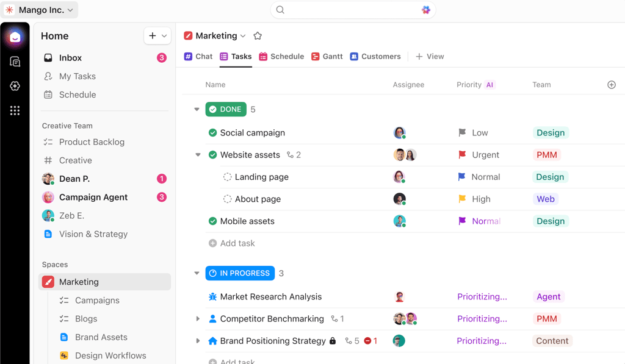
Task: Check off the Mobile assets task
Action: point(212,221)
